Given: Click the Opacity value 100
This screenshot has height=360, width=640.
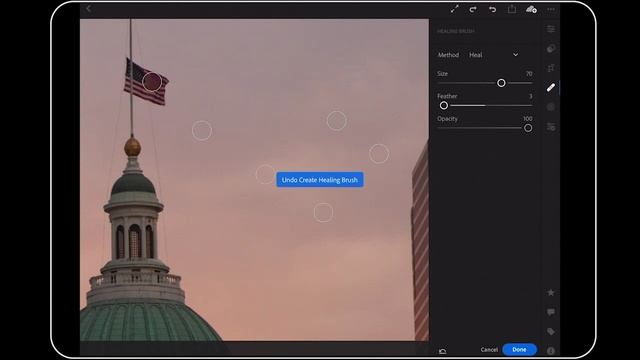Looking at the screenshot, I should (528, 118).
